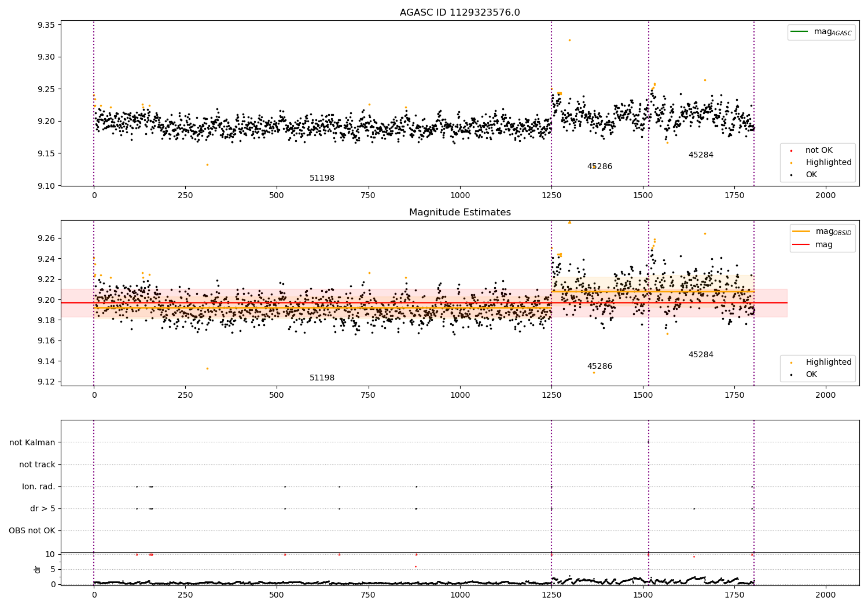The image size is (868, 608).
Task: Click the 750 x-tick under the bottom plot
Action: coord(368,595)
